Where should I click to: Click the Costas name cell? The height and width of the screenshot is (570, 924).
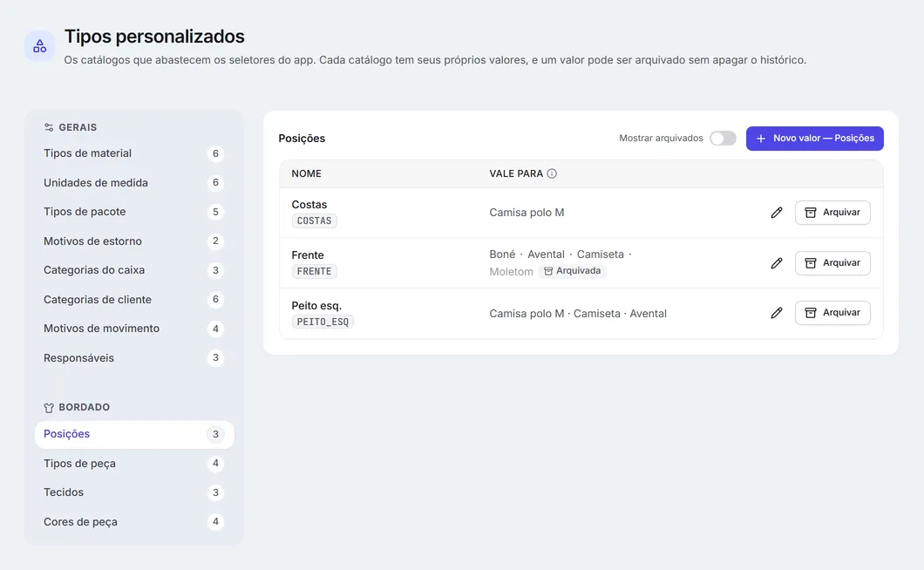(309, 205)
